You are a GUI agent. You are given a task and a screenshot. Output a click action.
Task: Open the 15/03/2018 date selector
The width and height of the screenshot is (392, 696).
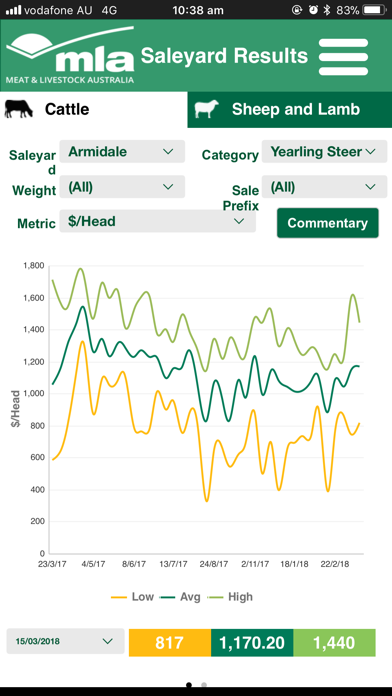(x=65, y=641)
